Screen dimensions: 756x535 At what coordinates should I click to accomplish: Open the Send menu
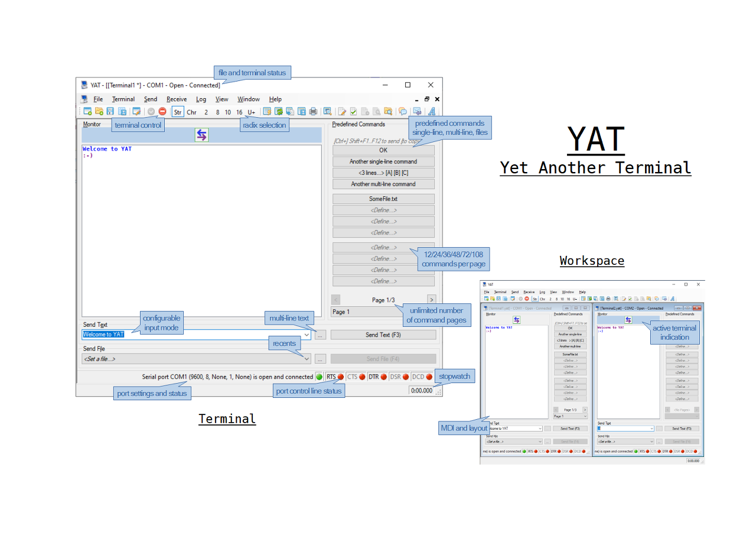(151, 99)
